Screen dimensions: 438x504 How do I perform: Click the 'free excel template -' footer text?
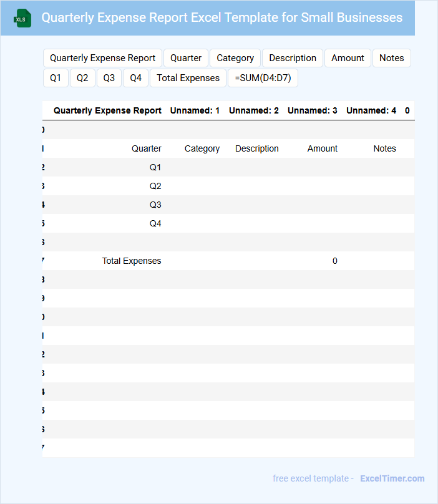click(313, 478)
